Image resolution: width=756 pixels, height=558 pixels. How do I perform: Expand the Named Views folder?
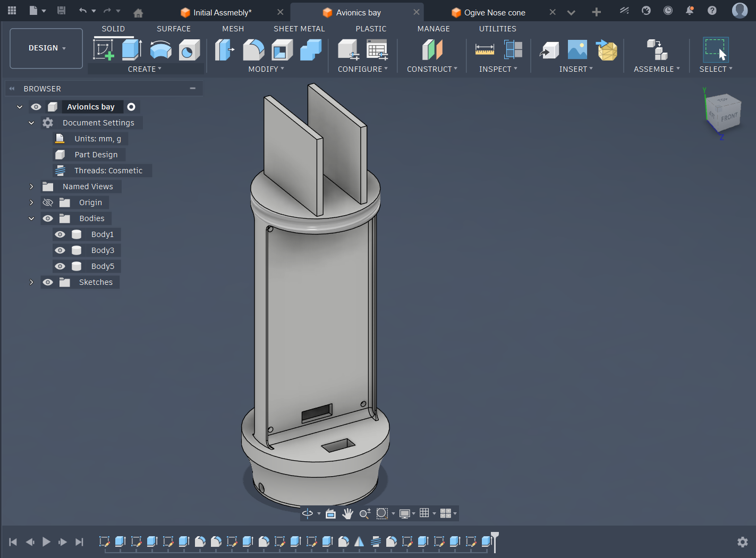click(x=31, y=187)
